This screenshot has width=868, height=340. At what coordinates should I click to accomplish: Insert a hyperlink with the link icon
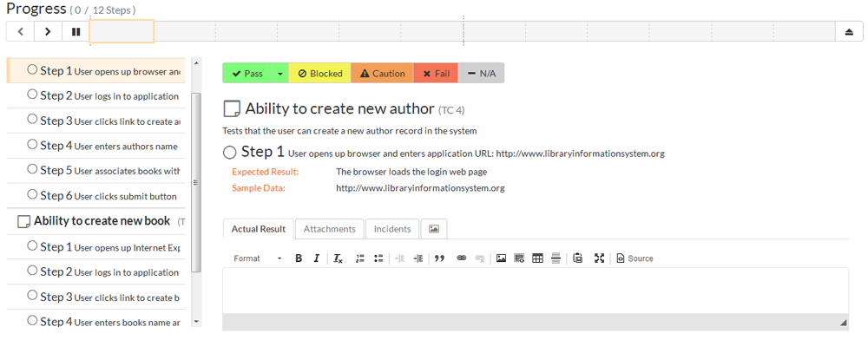(461, 258)
